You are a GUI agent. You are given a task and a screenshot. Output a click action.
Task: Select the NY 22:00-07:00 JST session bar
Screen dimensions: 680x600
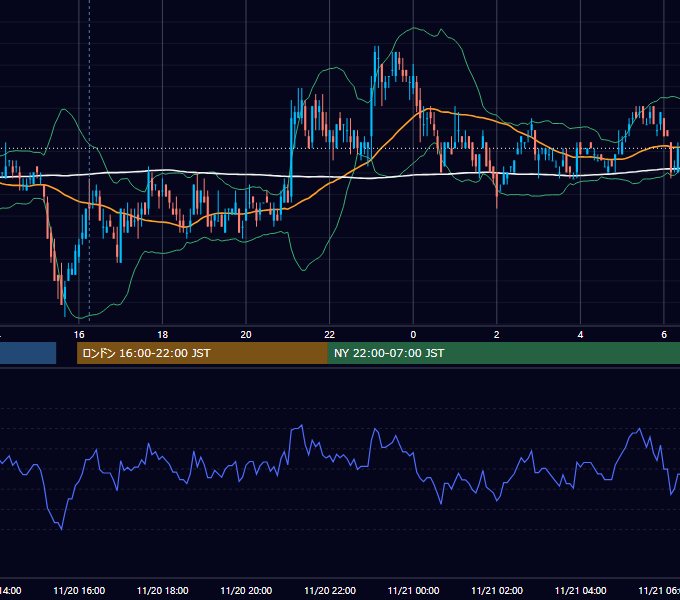503,353
